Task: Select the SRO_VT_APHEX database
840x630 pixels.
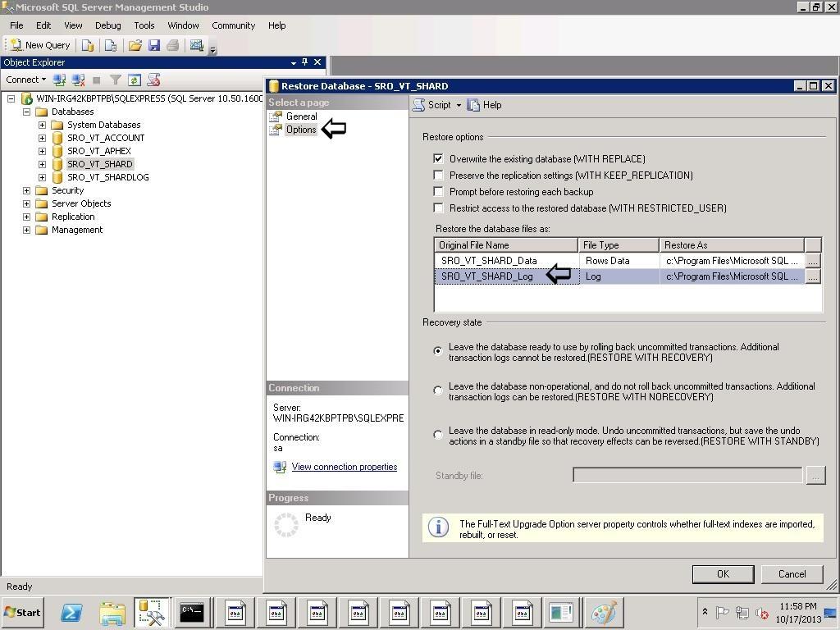Action: 99,151
